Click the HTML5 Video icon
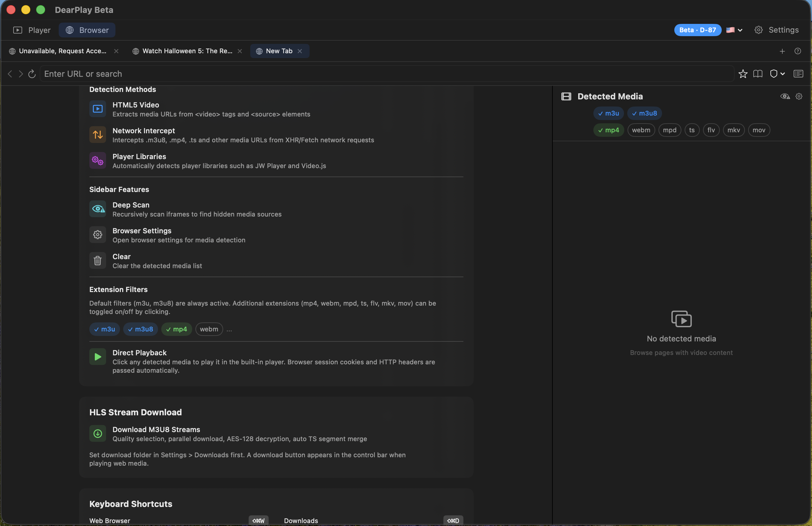812x526 pixels. tap(98, 109)
